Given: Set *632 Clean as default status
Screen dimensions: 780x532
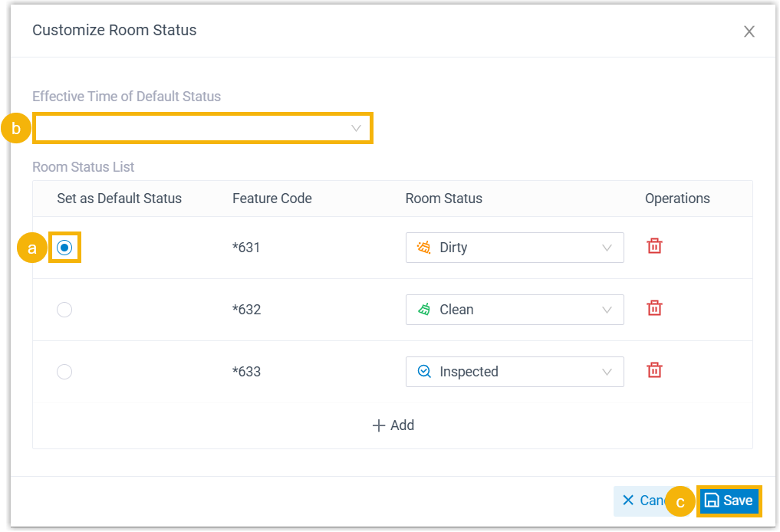Looking at the screenshot, I should (64, 310).
